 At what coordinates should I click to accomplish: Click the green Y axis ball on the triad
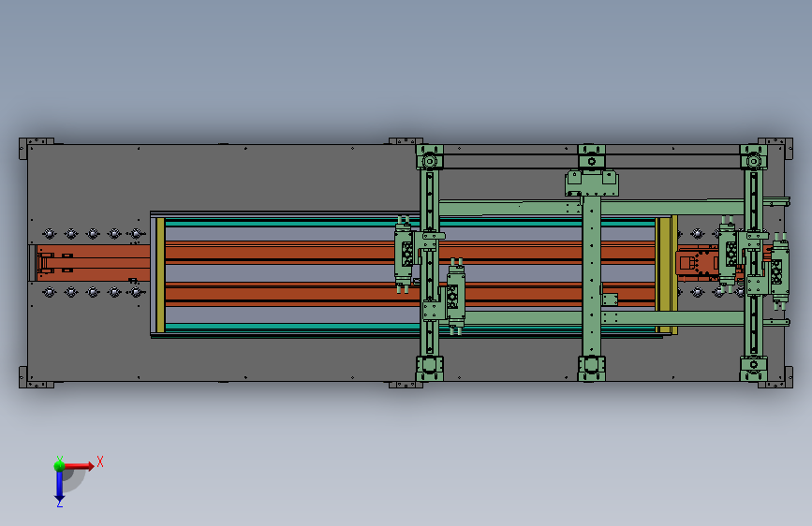click(60, 465)
